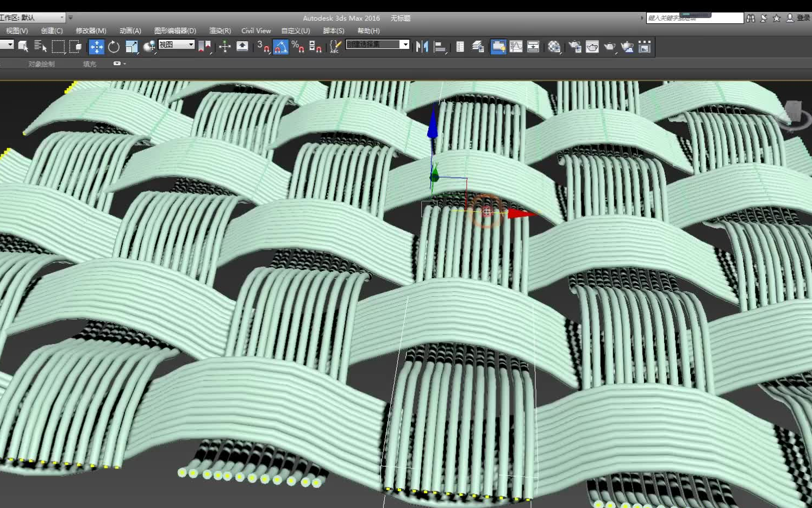Viewport: 812px width, 508px height.
Task: Expand the ribbon options dropdown button
Action: click(119, 64)
